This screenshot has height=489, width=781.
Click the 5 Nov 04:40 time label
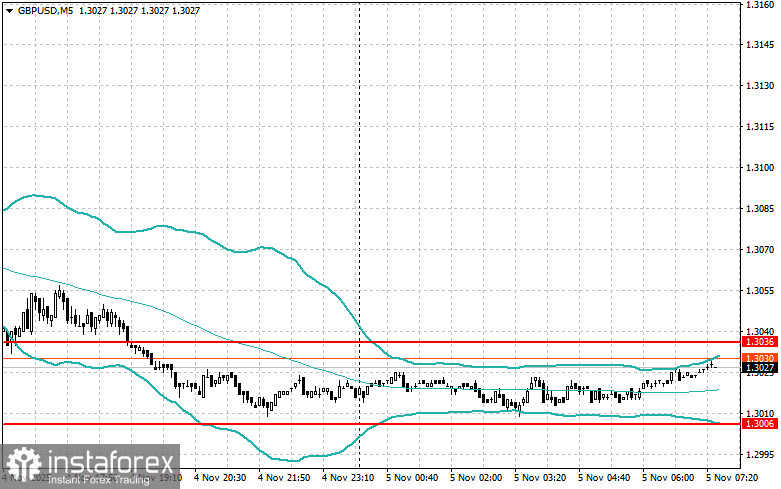(x=604, y=478)
